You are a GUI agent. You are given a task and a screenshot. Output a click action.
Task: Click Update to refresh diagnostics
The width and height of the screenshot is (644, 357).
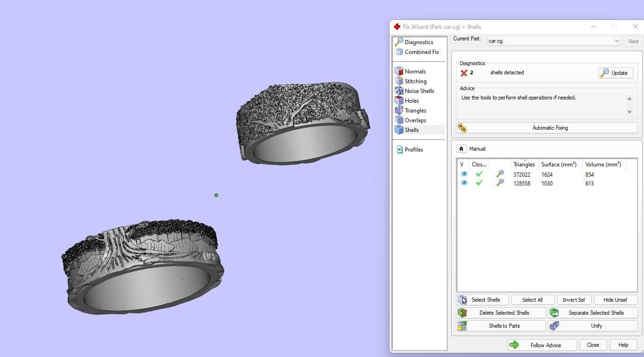coord(616,73)
